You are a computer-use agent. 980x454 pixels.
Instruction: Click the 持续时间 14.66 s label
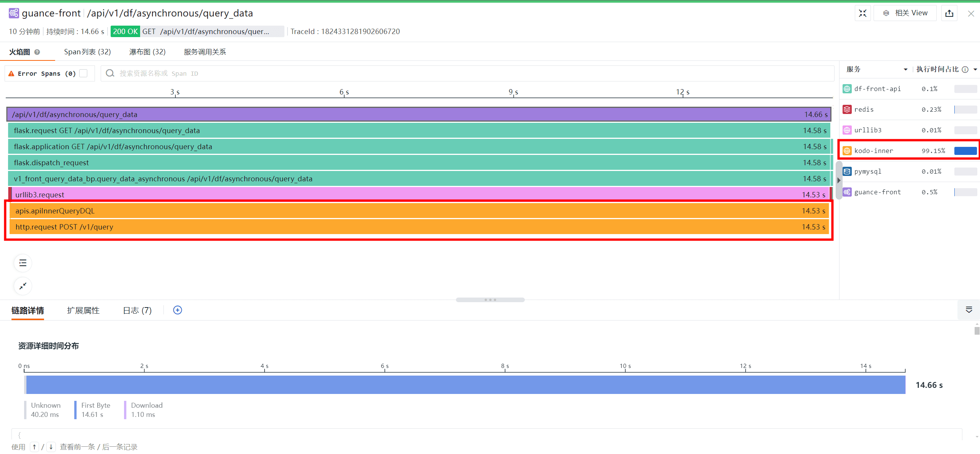tap(75, 31)
